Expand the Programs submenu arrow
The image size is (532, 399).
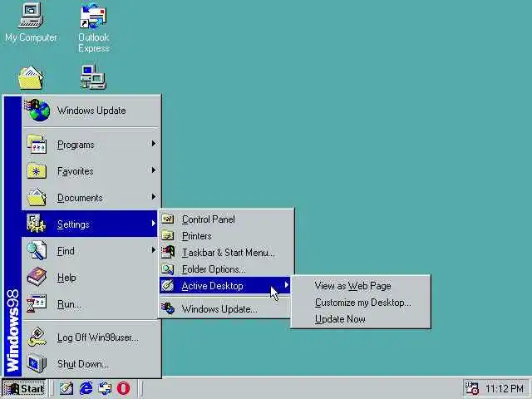[154, 144]
